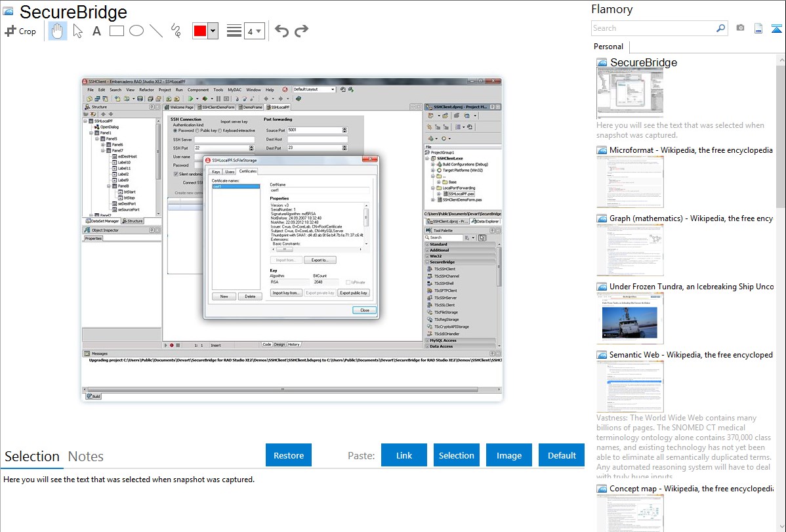The image size is (786, 532).
Task: Click the Restore button
Action: pos(289,455)
